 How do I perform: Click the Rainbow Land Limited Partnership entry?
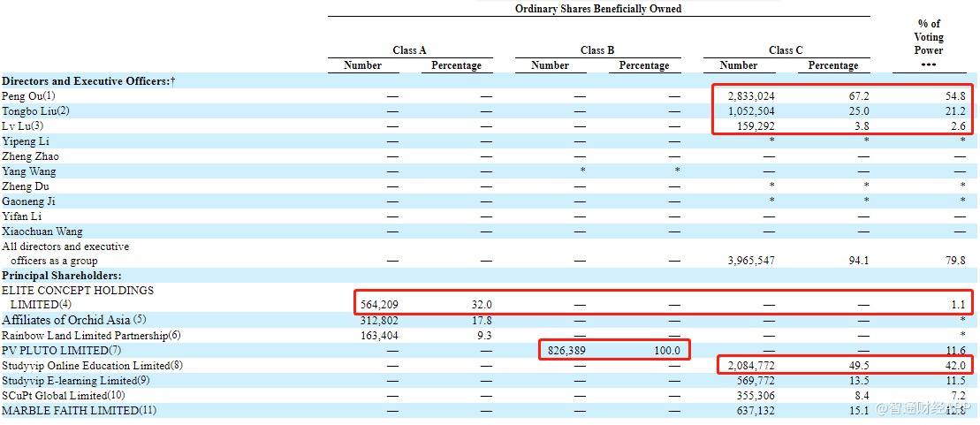tap(90, 336)
